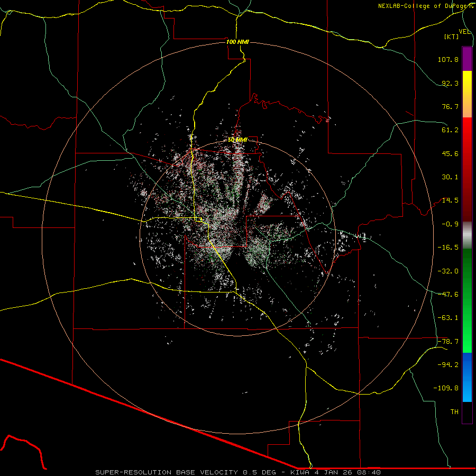This screenshot has width=476, height=476.
Task: Click the 100 NMI range ring label
Action: (x=237, y=42)
